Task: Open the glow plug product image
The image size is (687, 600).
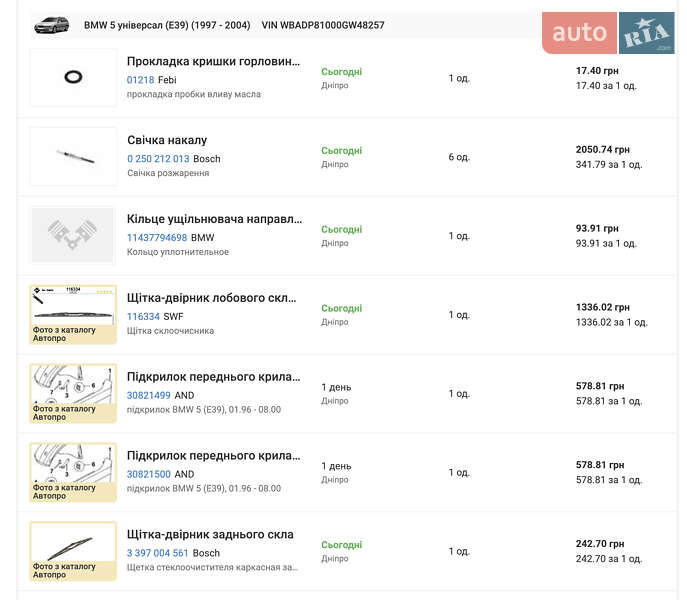Action: point(73,157)
